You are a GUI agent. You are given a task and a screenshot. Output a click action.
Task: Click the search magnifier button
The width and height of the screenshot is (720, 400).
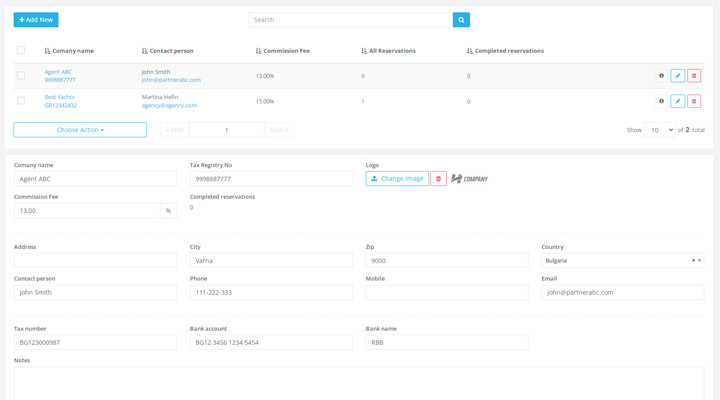[x=461, y=20]
